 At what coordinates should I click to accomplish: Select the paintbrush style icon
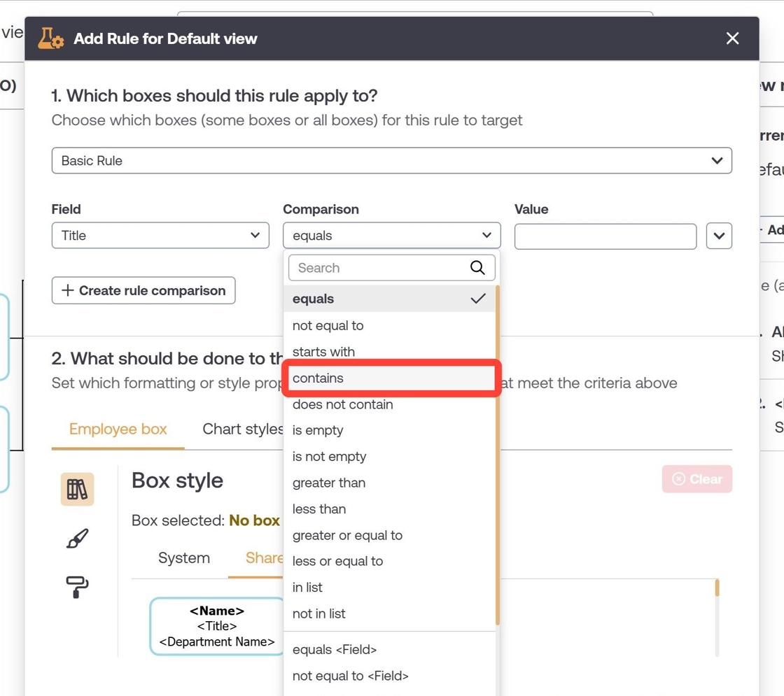78,539
